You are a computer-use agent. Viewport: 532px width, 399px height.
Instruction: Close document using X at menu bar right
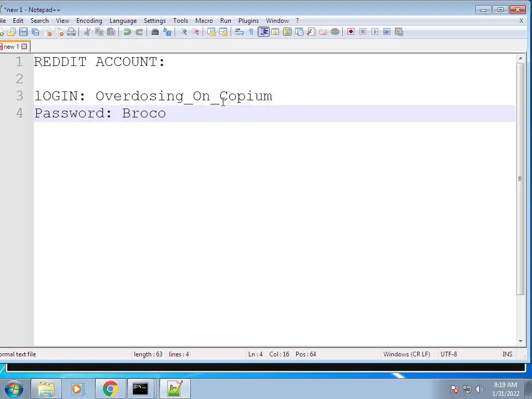521,21
